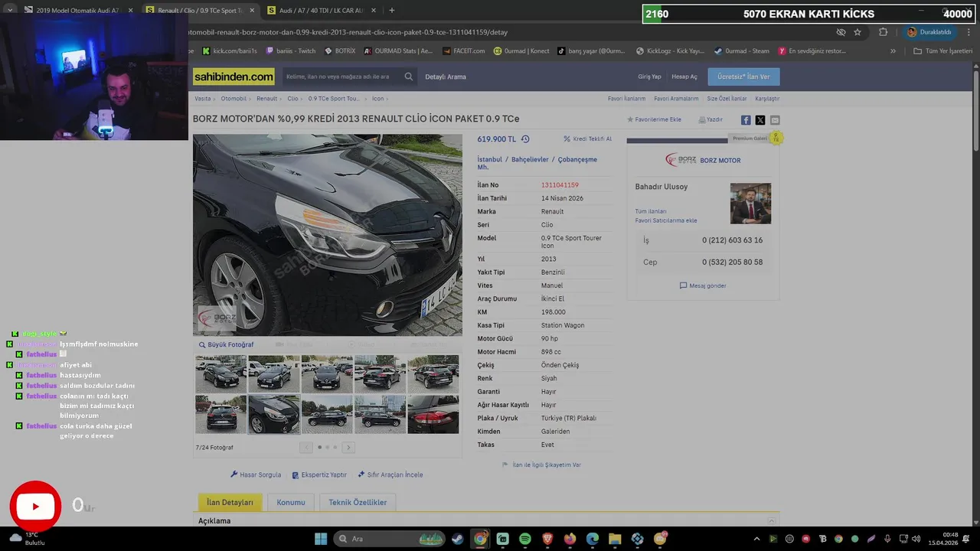Screen dimensions: 980x551
Task: Open File Explorer from the taskbar
Action: click(615, 539)
